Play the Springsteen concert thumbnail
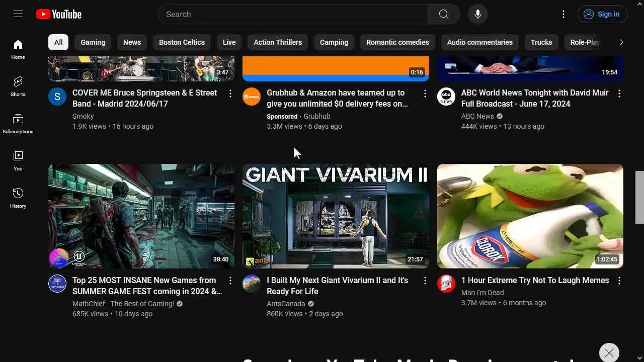This screenshot has width=644, height=362. pos(141,69)
